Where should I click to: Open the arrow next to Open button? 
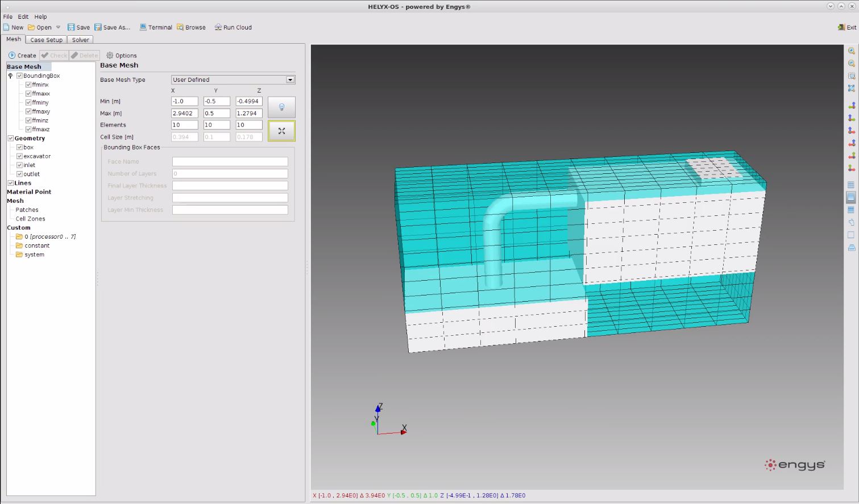pyautogui.click(x=58, y=27)
